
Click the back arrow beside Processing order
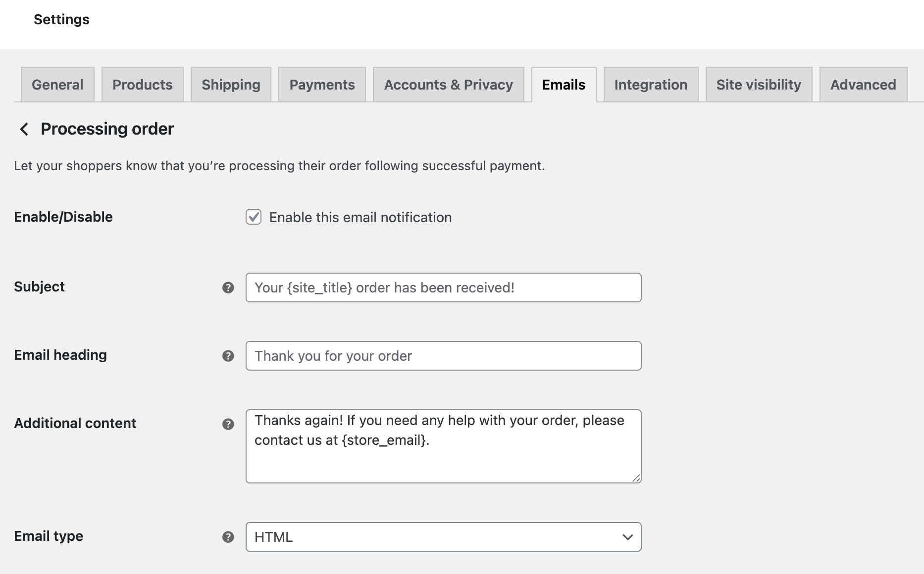23,129
